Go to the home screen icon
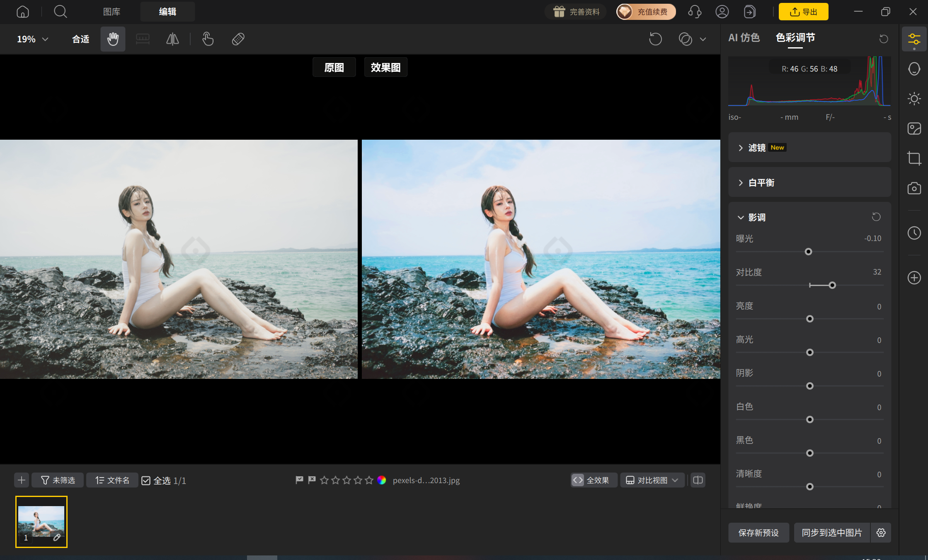 (23, 12)
